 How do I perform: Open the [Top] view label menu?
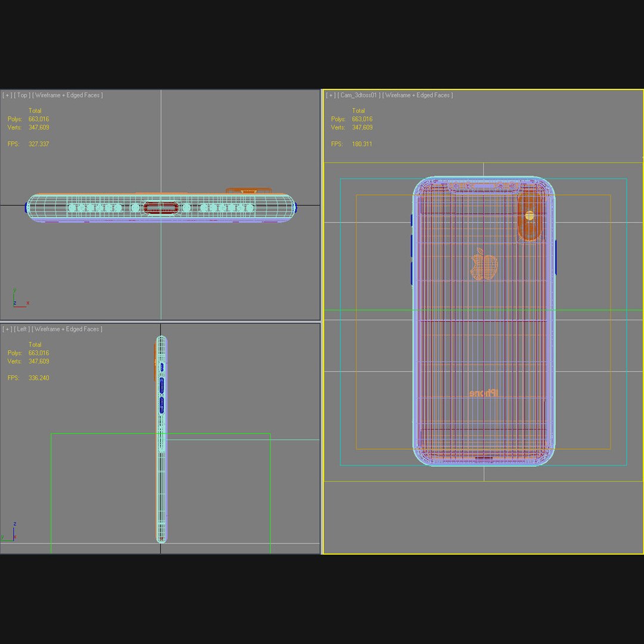pyautogui.click(x=22, y=95)
